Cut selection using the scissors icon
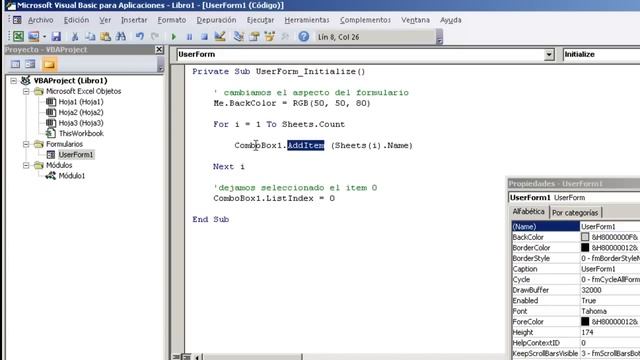This screenshot has width=640, height=360. coord(75,37)
